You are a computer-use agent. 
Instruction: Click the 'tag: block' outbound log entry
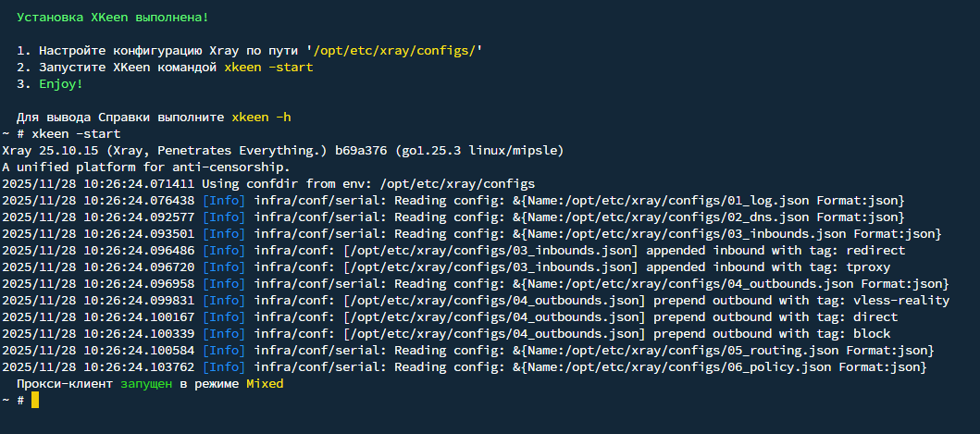pos(853,334)
